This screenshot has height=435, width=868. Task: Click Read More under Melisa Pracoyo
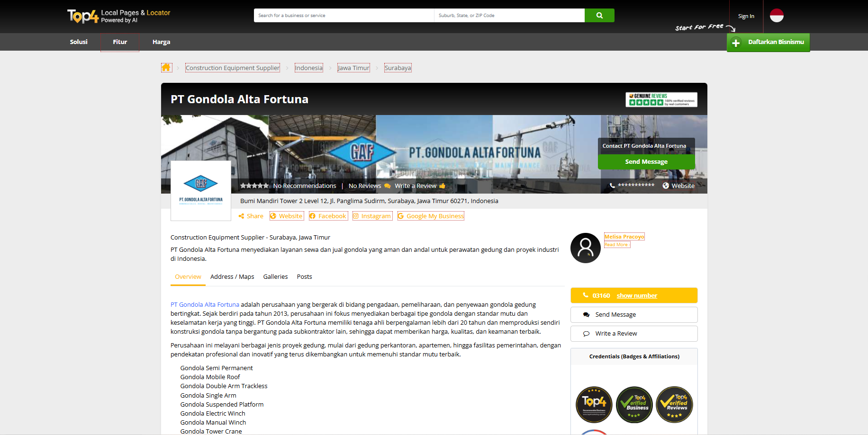click(617, 245)
